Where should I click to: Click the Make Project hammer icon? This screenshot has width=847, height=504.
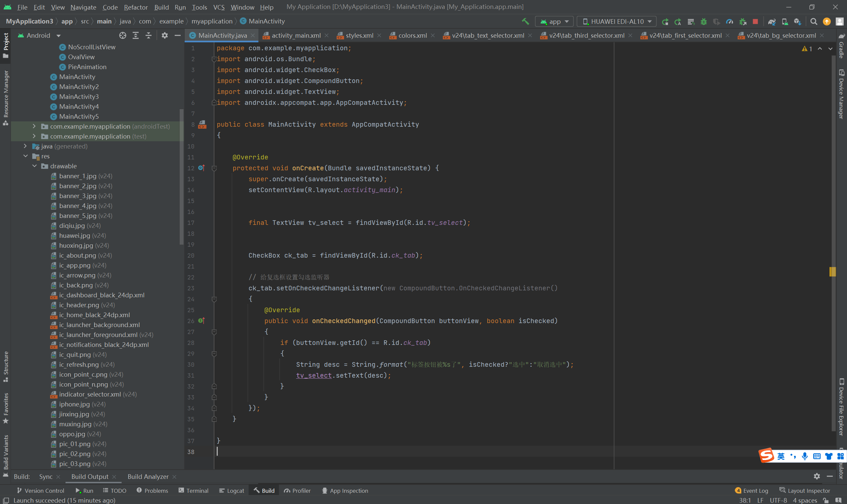pyautogui.click(x=525, y=21)
